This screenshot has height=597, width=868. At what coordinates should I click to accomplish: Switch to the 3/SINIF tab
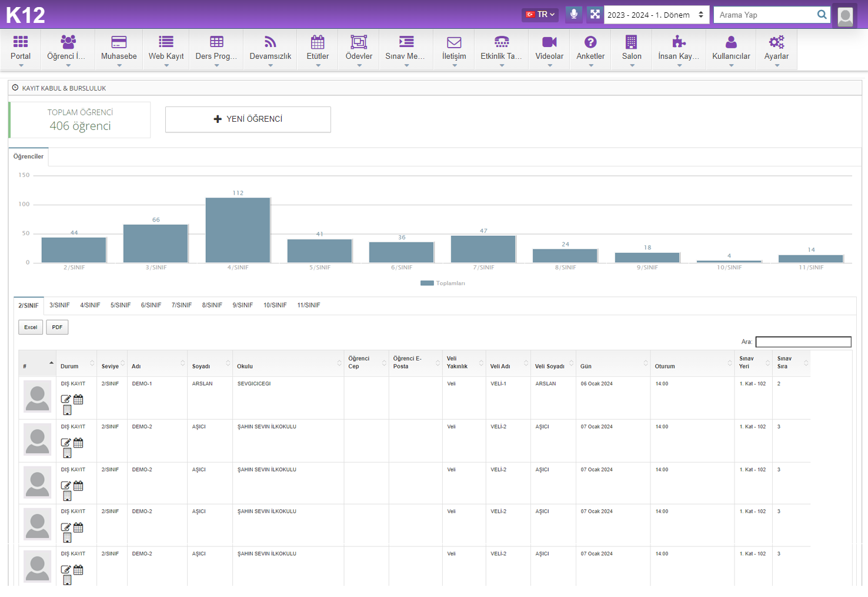click(59, 305)
